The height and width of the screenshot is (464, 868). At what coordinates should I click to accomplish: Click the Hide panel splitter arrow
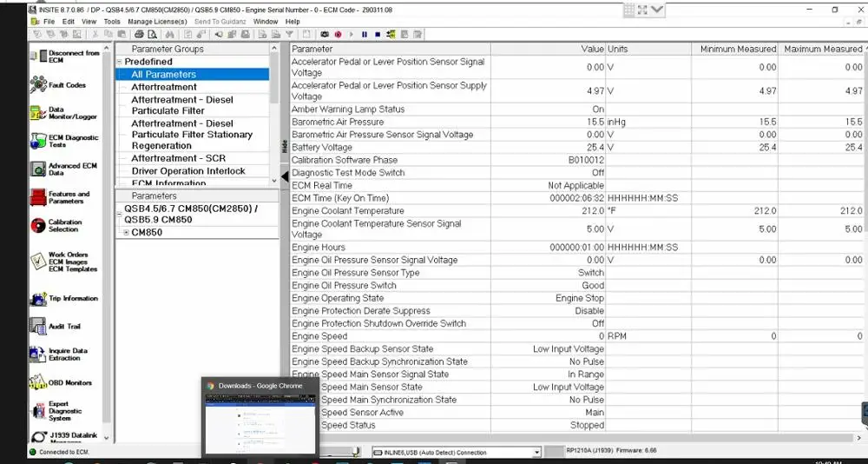pyautogui.click(x=285, y=177)
